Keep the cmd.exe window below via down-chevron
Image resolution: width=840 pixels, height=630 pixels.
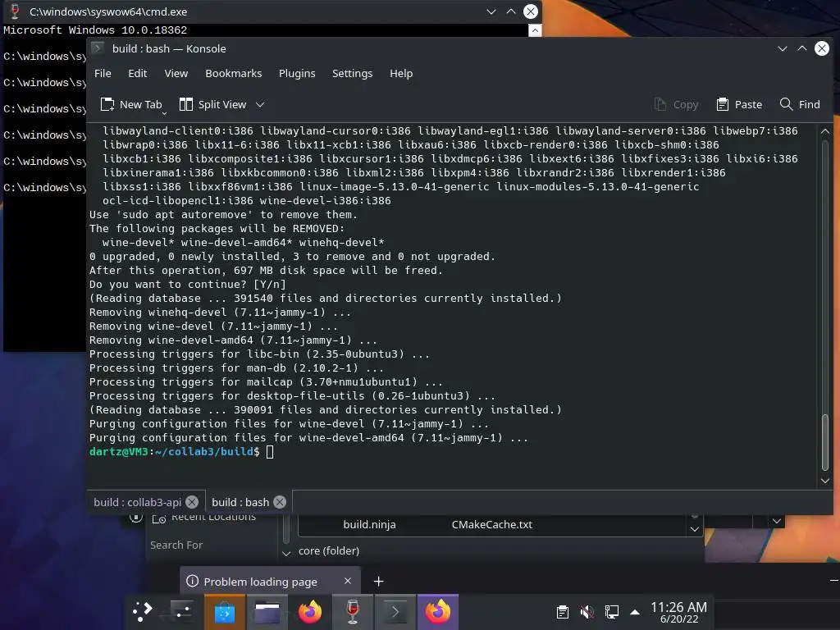pos(491,11)
